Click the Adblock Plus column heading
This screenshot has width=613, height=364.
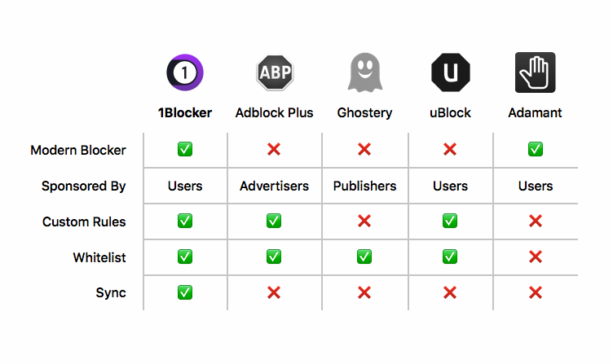pos(275,113)
